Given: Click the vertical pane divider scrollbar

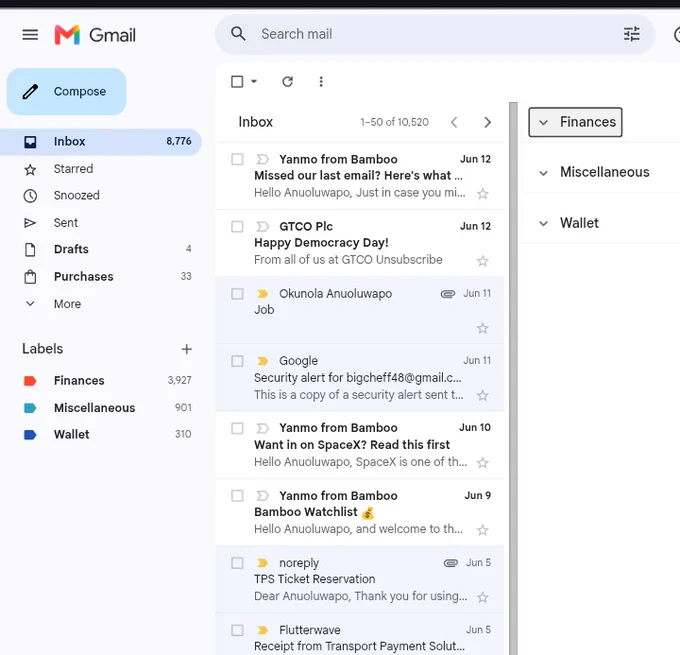Looking at the screenshot, I should click(513, 378).
